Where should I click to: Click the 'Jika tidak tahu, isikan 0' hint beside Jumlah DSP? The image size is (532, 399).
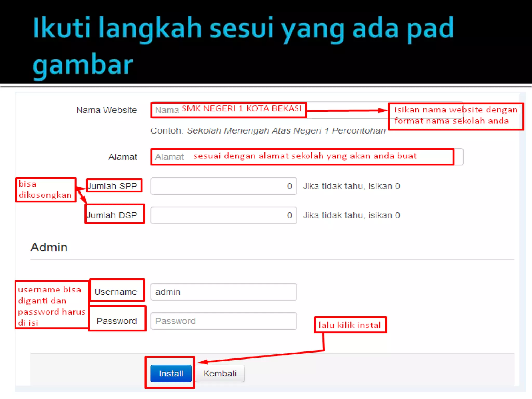pos(351,215)
